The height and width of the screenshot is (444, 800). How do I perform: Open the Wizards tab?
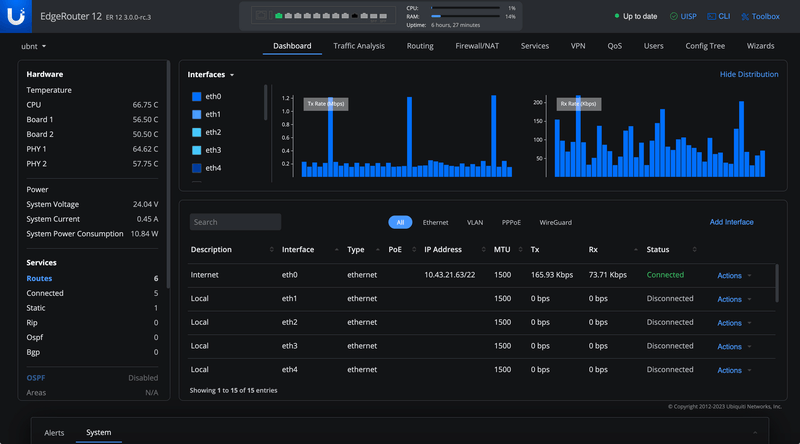click(x=760, y=46)
